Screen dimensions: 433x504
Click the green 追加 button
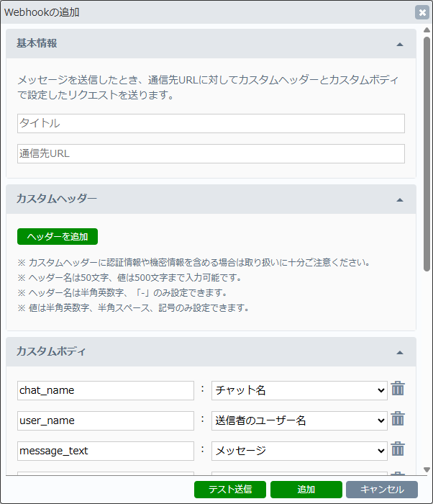click(x=306, y=490)
